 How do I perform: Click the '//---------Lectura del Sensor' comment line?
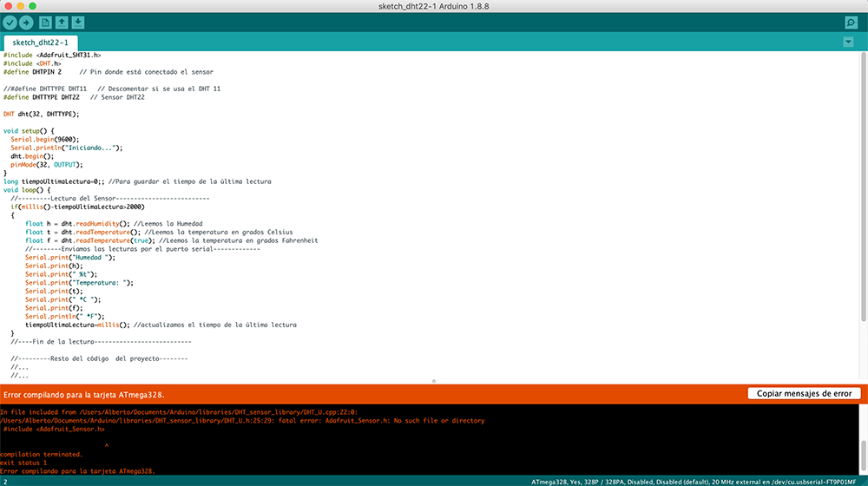[109, 198]
